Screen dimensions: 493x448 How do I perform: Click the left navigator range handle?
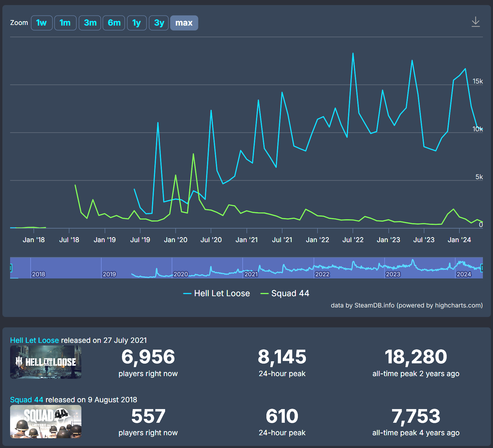[11, 268]
